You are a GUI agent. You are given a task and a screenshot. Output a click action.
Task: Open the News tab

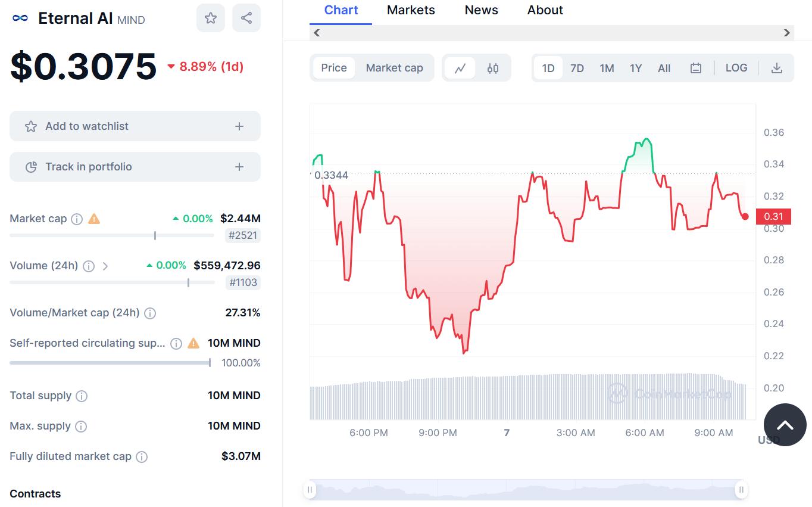pos(482,10)
